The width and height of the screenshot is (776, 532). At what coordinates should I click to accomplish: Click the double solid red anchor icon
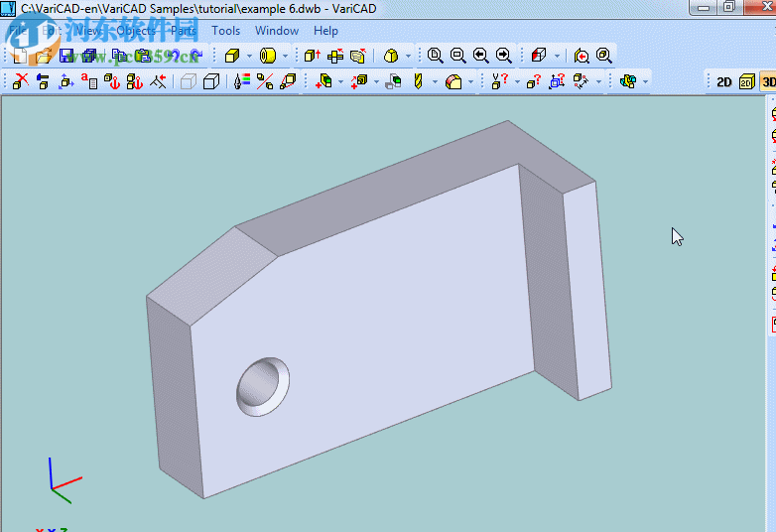pos(135,81)
